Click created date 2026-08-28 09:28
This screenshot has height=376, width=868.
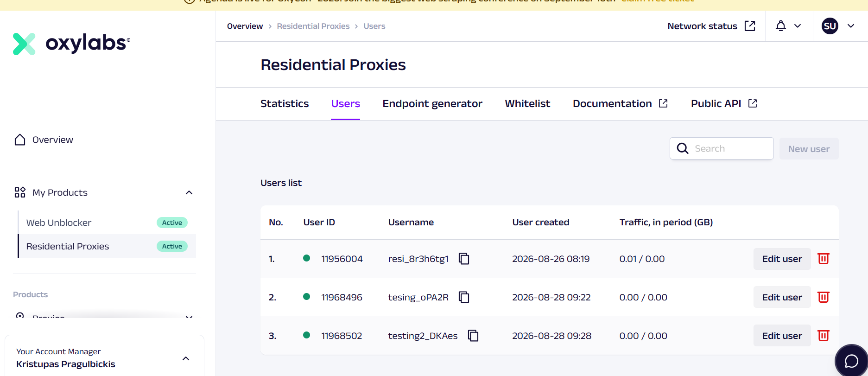coord(551,336)
